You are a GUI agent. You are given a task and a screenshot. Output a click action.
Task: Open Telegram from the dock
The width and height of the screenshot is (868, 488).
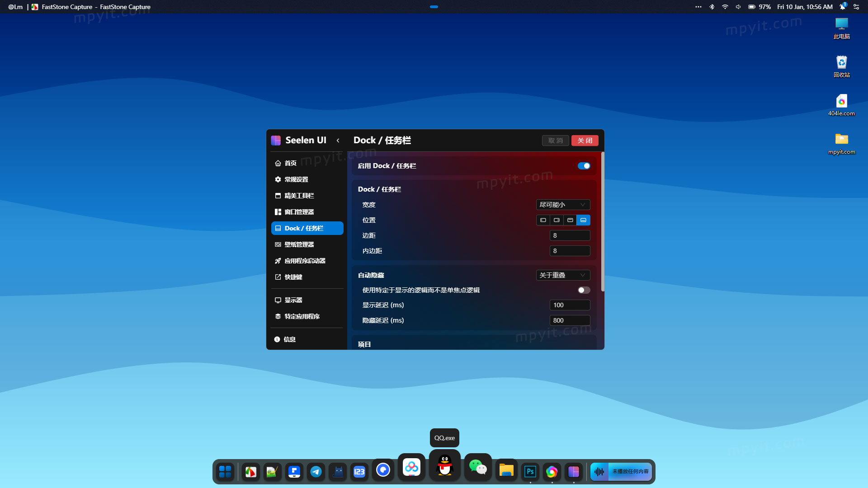pyautogui.click(x=316, y=472)
